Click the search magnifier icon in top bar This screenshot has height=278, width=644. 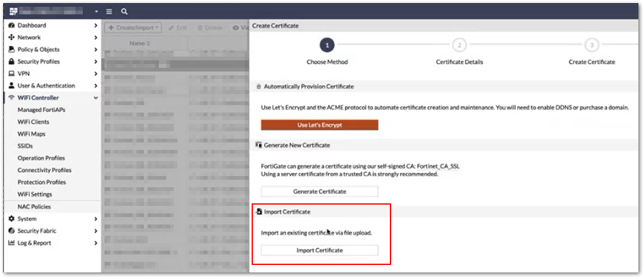[125, 11]
